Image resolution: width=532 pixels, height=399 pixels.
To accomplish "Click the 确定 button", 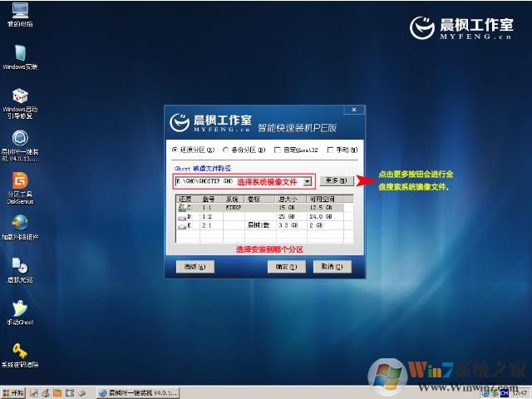I will tap(282, 267).
